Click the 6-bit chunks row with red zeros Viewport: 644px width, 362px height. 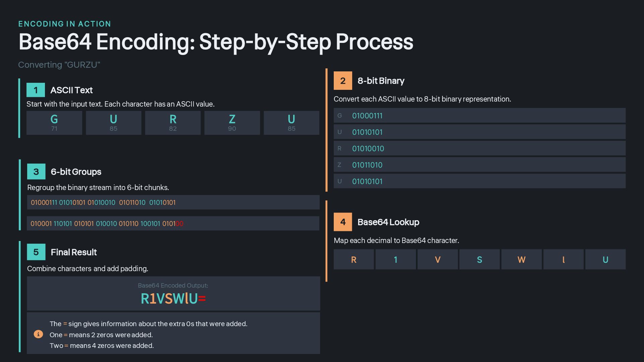coord(173,224)
